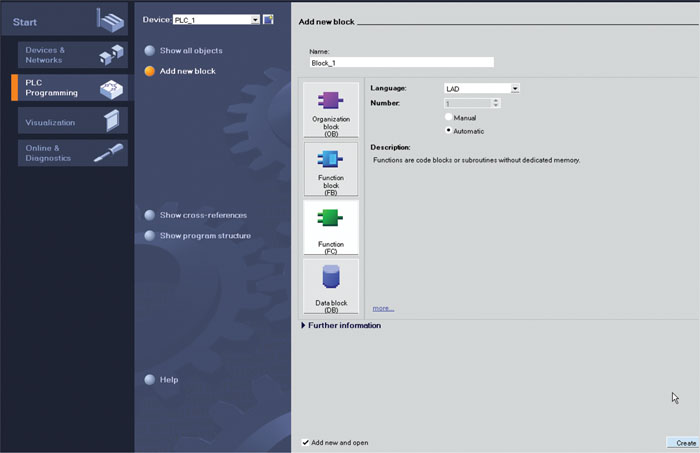Open the more... description link
The height and width of the screenshot is (453, 700).
click(383, 308)
